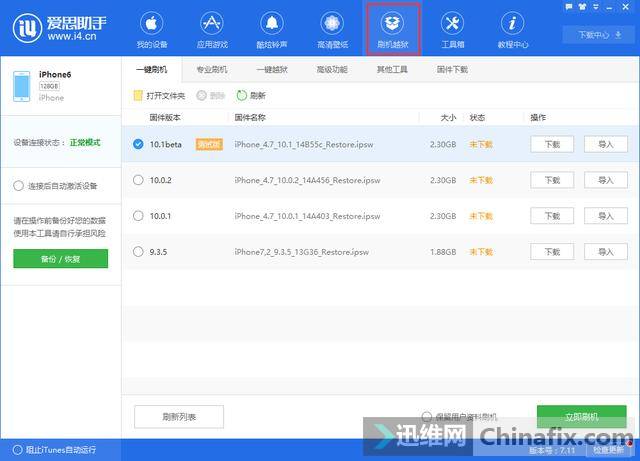Click the 1.88GB size cell
640x461 pixels.
443,252
